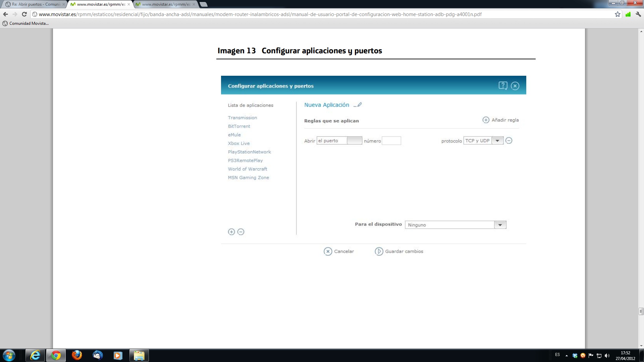Click the Lista de aplicaciones heading
The width and height of the screenshot is (644, 362).
click(x=251, y=105)
